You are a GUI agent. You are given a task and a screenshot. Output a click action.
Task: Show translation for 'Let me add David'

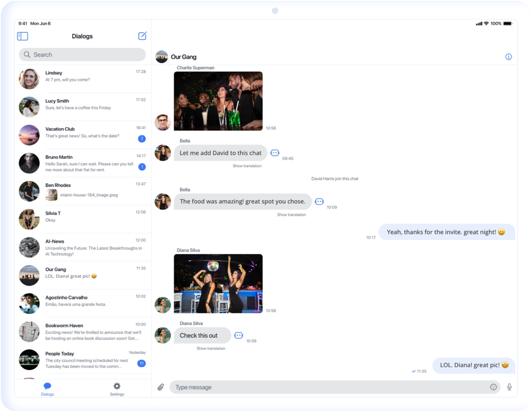coord(247,166)
